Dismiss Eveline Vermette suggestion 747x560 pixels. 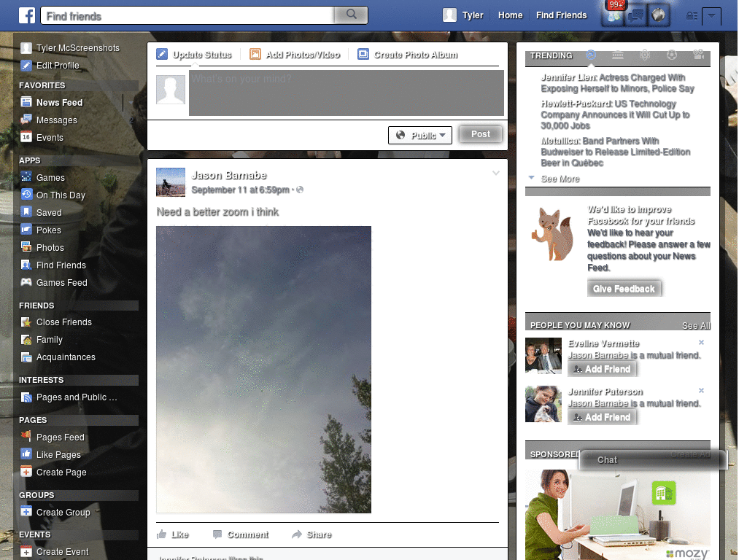[701, 343]
